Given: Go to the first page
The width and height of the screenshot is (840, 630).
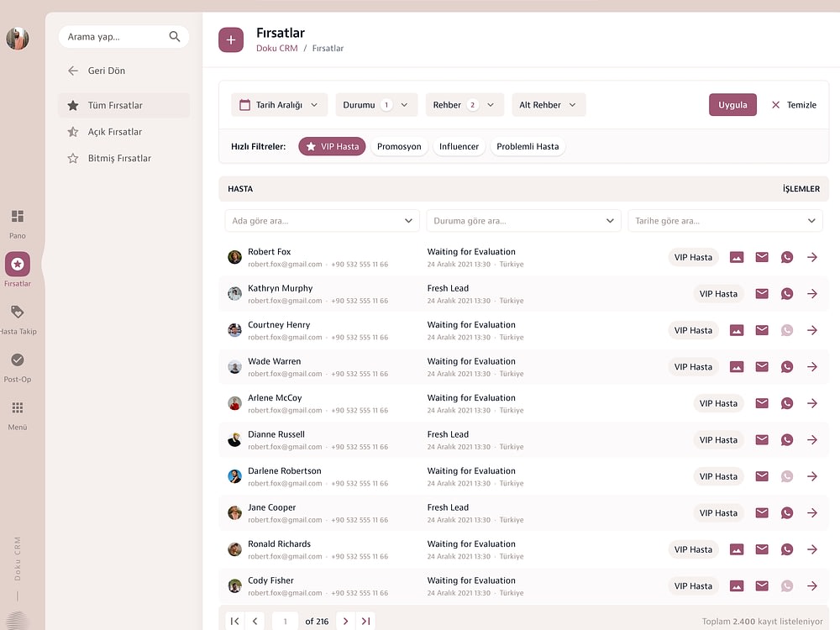Looking at the screenshot, I should tap(234, 621).
